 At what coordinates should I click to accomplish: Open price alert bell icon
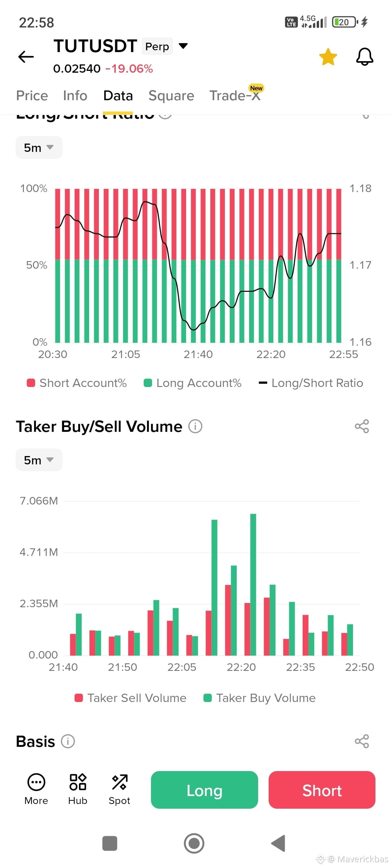365,57
